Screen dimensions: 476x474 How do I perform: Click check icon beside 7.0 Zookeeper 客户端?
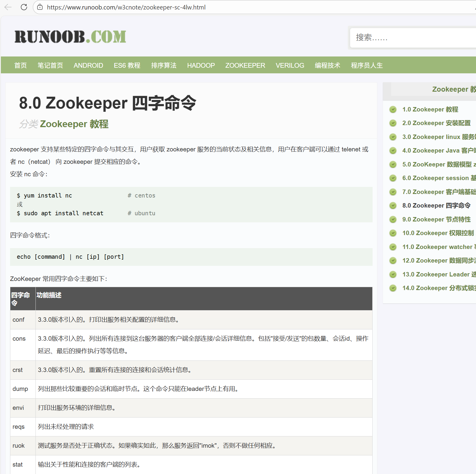click(393, 192)
